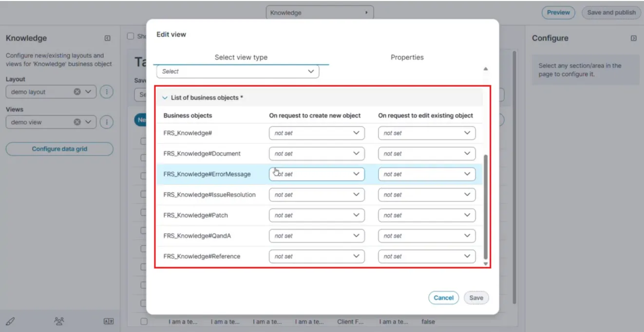Viewport: 644px width, 332px height.
Task: Clear the demo view selection
Action: pyautogui.click(x=77, y=122)
